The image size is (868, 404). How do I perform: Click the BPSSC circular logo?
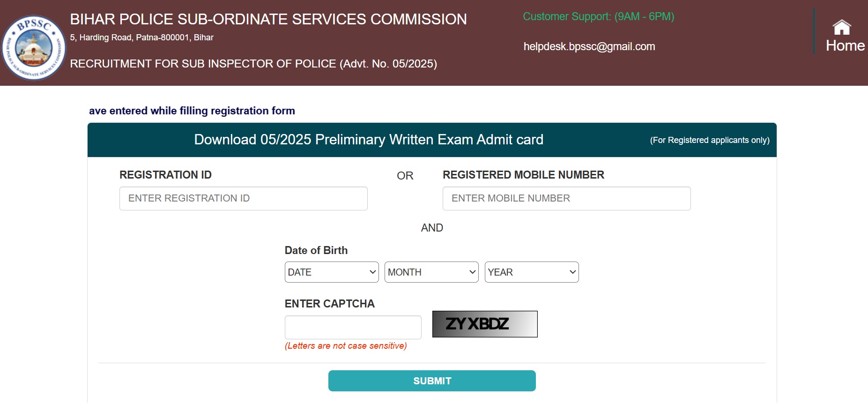[x=34, y=47]
